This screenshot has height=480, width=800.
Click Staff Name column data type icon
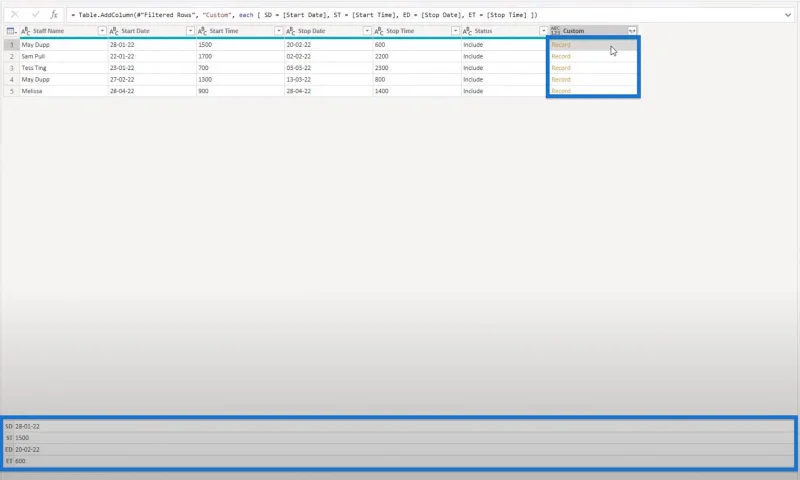click(26, 31)
